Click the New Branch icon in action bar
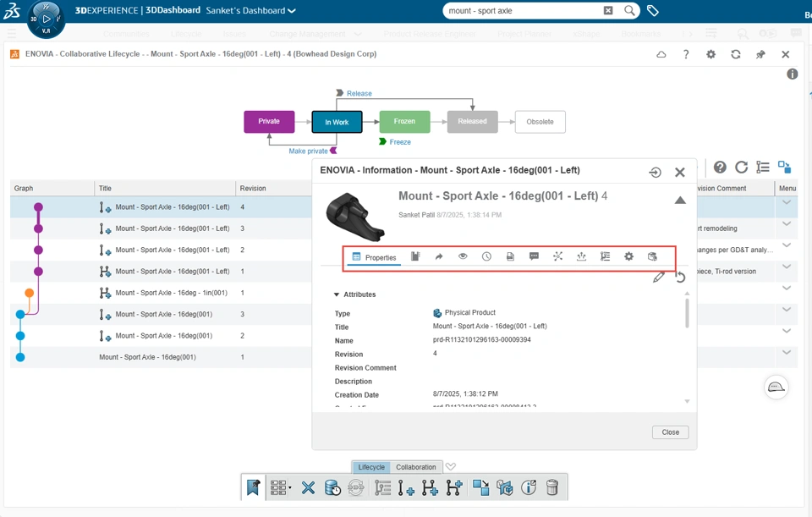The image size is (812, 517). 430,487
